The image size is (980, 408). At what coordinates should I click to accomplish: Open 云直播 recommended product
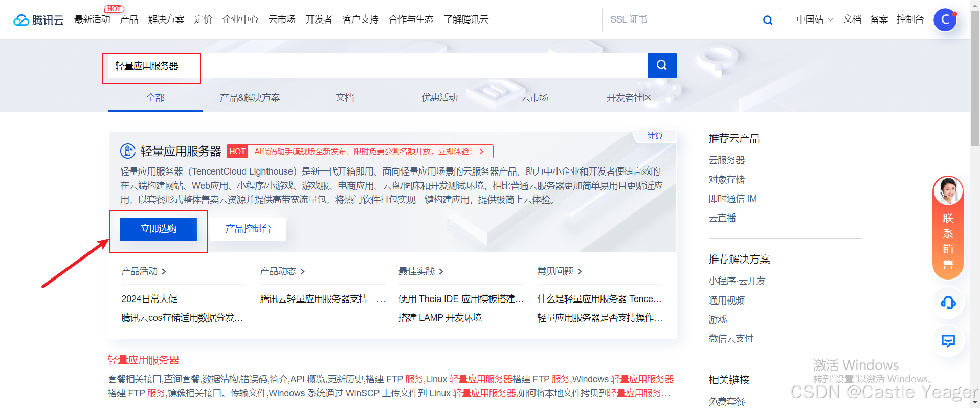click(x=722, y=218)
